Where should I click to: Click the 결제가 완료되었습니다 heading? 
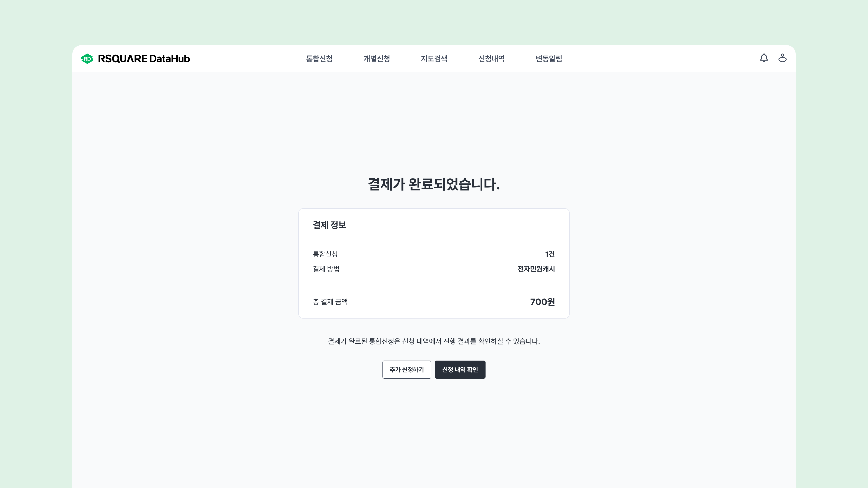[x=434, y=184]
